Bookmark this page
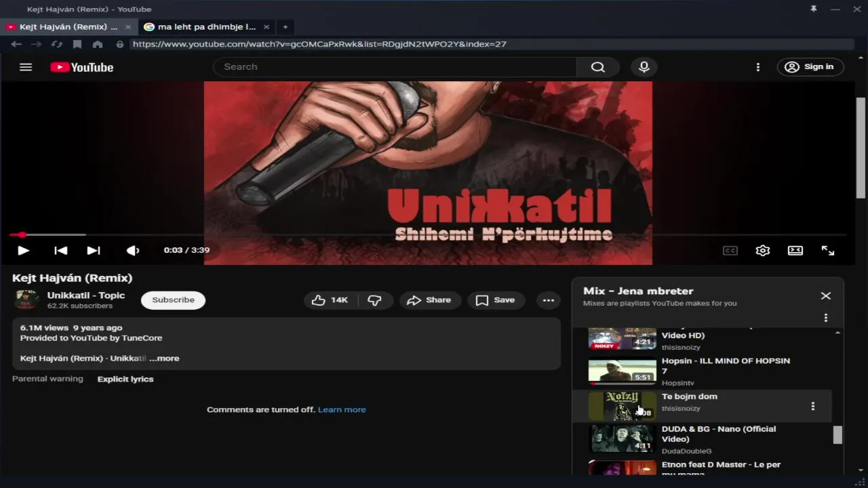 (77, 44)
